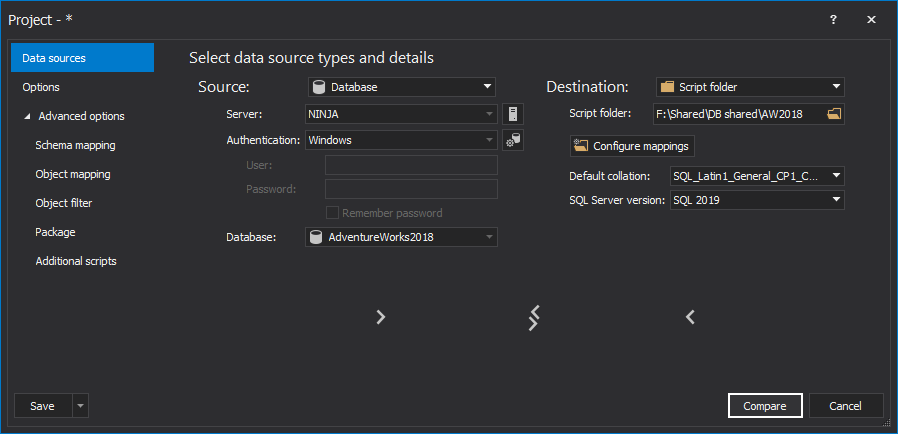Screen dimensions: 898x434
Task: Click the connection options icon beside Authentication
Action: (x=513, y=141)
